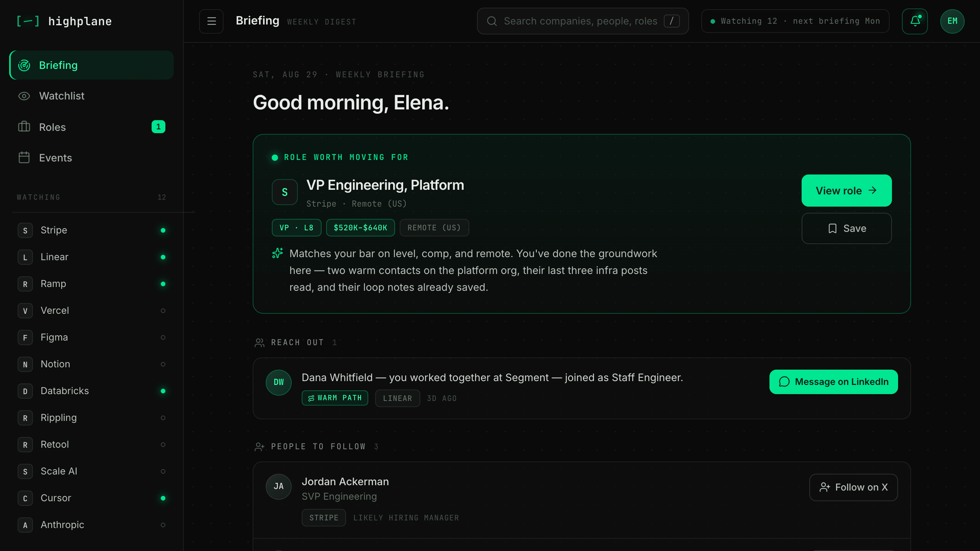Click View role button
The image size is (980, 551).
846,191
